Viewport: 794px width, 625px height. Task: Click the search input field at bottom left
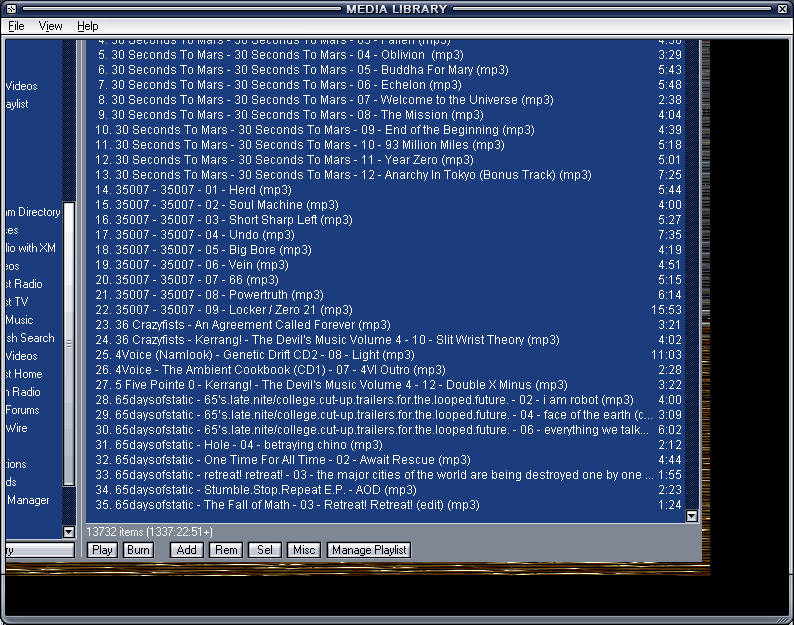(40, 550)
